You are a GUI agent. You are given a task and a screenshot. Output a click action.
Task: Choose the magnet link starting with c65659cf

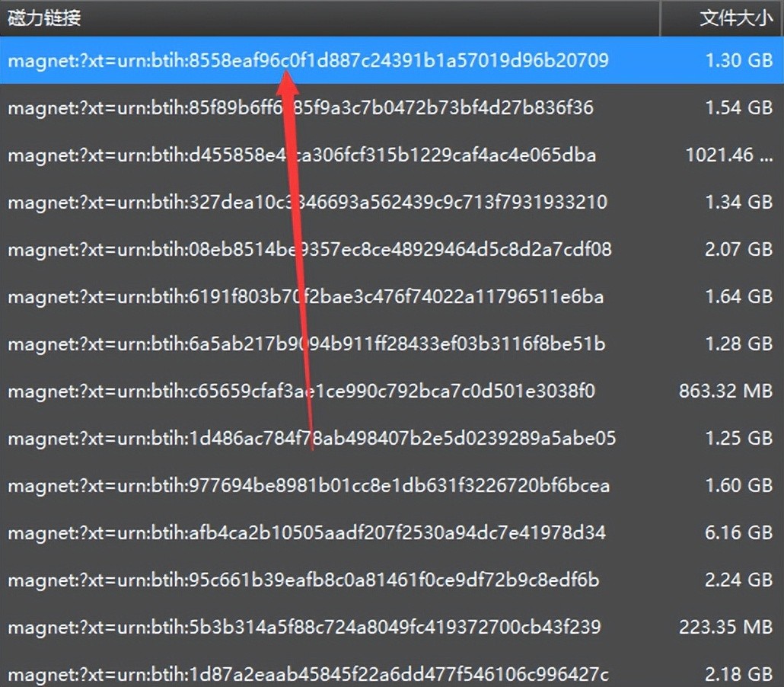coord(301,391)
